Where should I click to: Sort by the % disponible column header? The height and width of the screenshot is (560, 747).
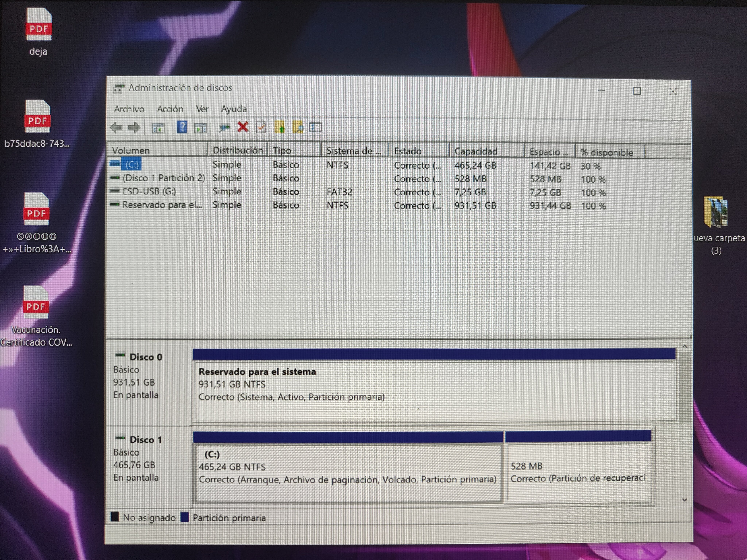(610, 152)
